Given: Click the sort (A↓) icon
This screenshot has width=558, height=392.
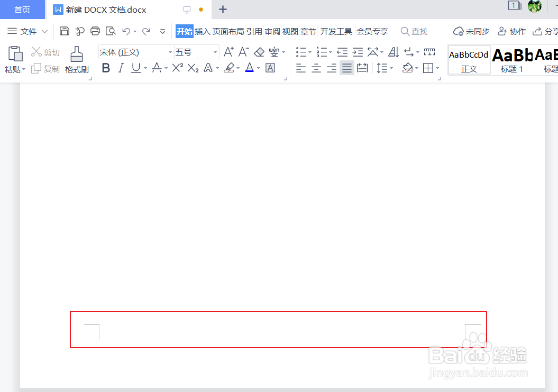Looking at the screenshot, I should (x=393, y=52).
